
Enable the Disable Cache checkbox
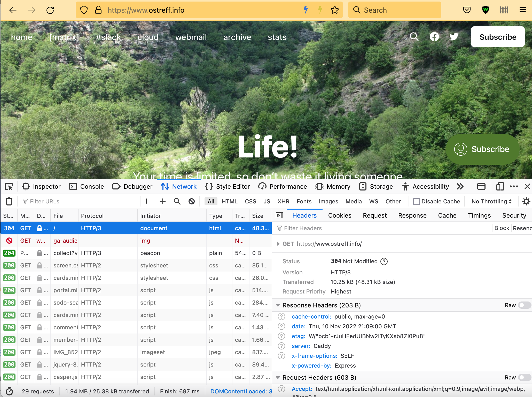[416, 201]
